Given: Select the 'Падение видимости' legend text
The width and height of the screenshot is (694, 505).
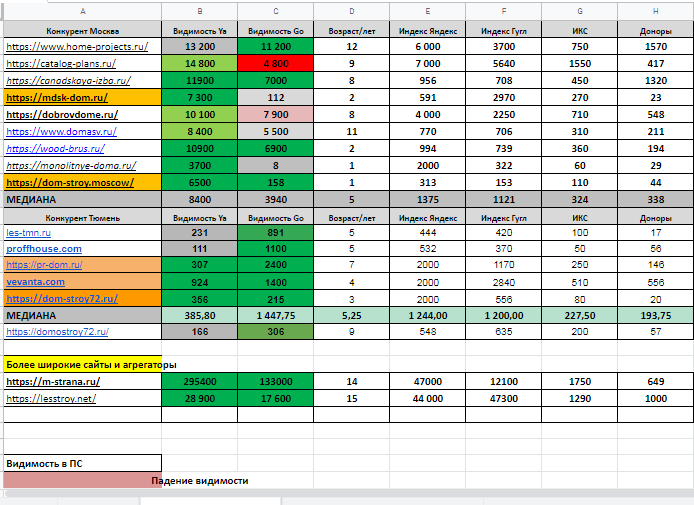Looking at the screenshot, I should (x=200, y=481).
